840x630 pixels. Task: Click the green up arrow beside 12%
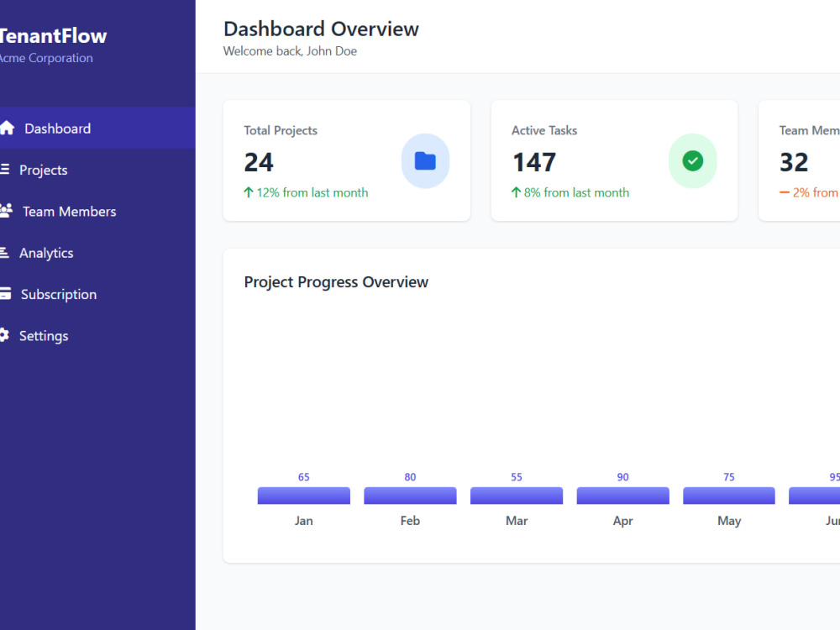[x=249, y=192]
